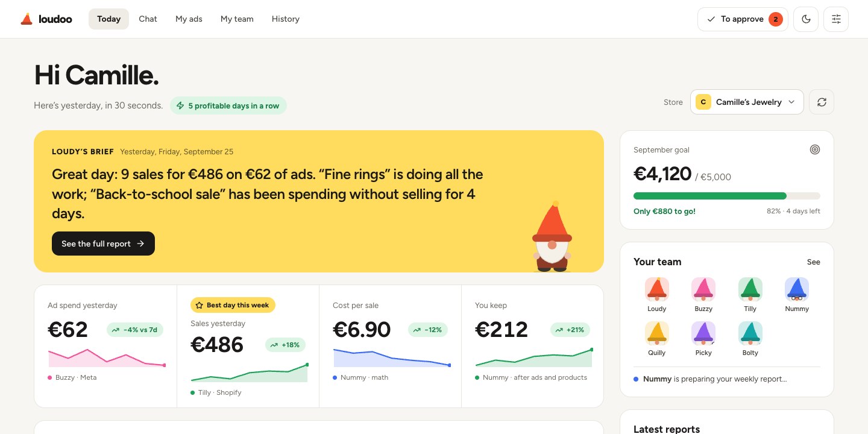Open Bolty the teal gnome avatar
868x434 pixels.
[750, 333]
